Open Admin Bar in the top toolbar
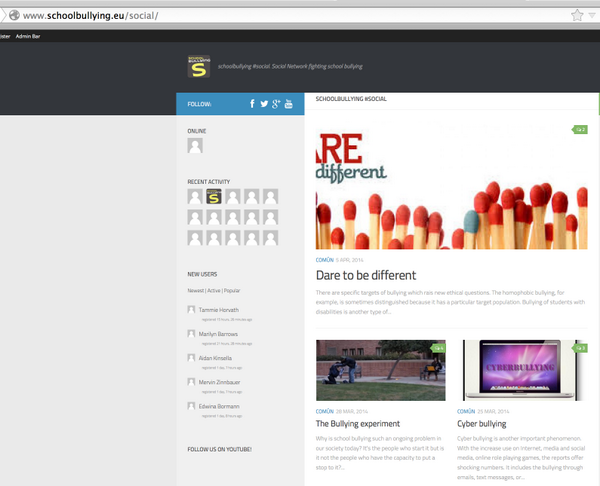This screenshot has width=600, height=486. click(28, 36)
